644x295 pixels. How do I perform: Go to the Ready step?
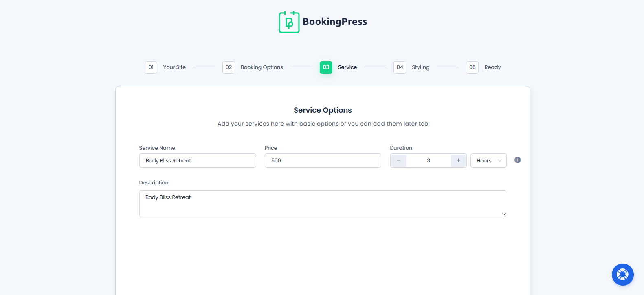(x=492, y=67)
